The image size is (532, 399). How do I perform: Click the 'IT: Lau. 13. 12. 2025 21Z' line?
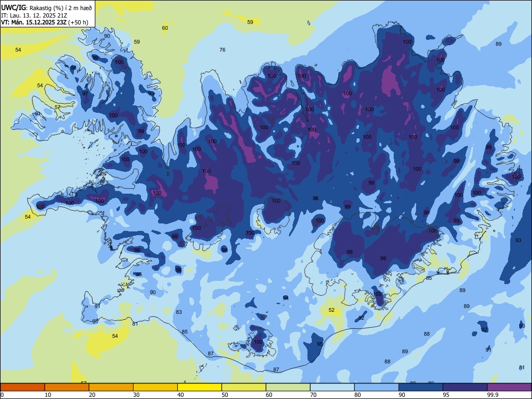pyautogui.click(x=34, y=15)
